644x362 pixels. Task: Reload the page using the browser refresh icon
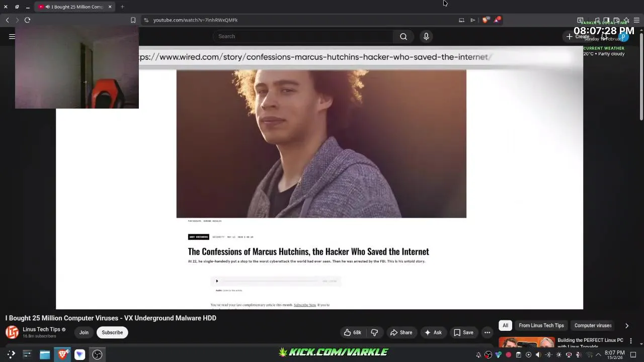pyautogui.click(x=27, y=20)
